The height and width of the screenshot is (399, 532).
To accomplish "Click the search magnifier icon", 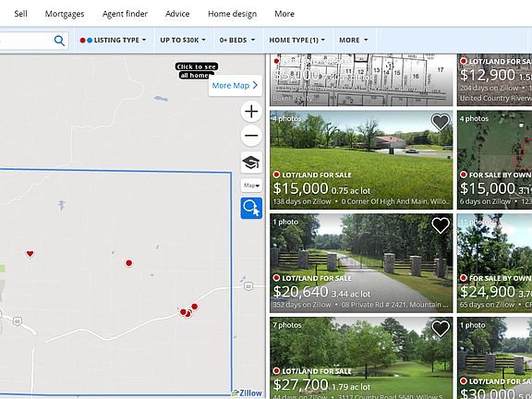I will click(x=59, y=41).
